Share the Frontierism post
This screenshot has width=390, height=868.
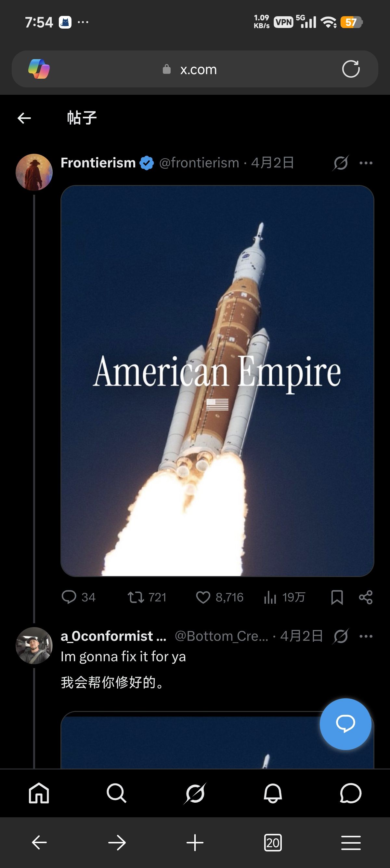366,597
